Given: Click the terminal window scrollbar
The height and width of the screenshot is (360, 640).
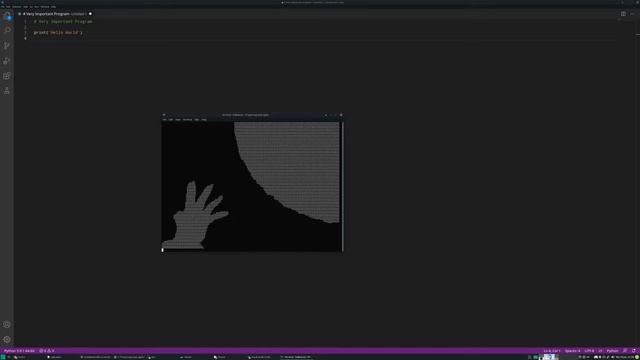Looking at the screenshot, I should tap(342, 187).
